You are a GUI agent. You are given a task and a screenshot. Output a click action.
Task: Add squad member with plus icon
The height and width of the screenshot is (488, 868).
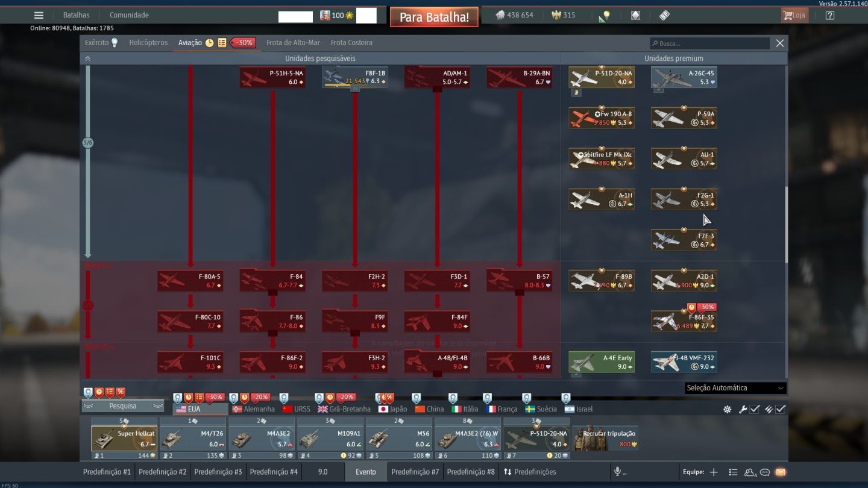[x=714, y=472]
